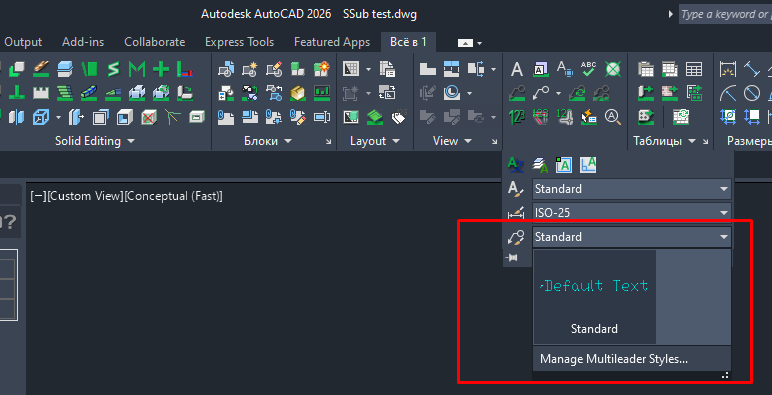The image size is (772, 395).
Task: Click the Text Style brush icon beside Standard
Action: (x=516, y=189)
